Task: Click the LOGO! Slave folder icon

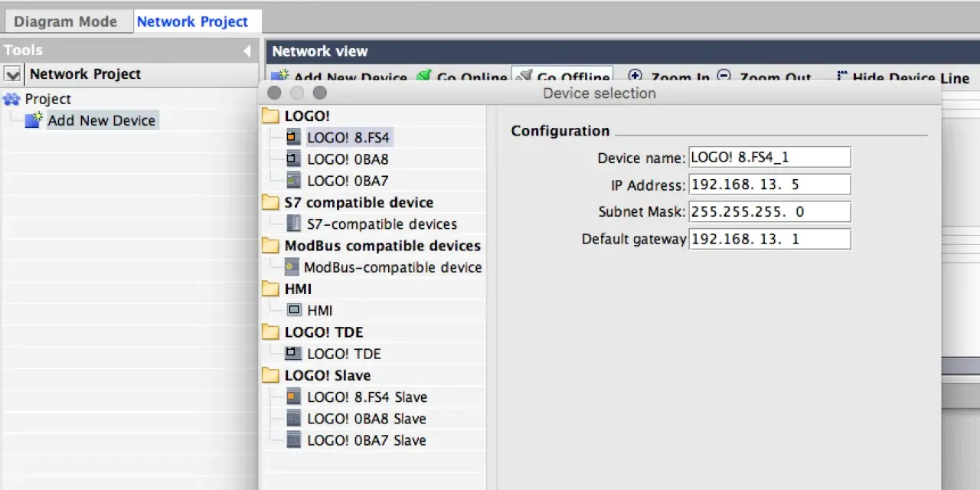Action: [270, 375]
